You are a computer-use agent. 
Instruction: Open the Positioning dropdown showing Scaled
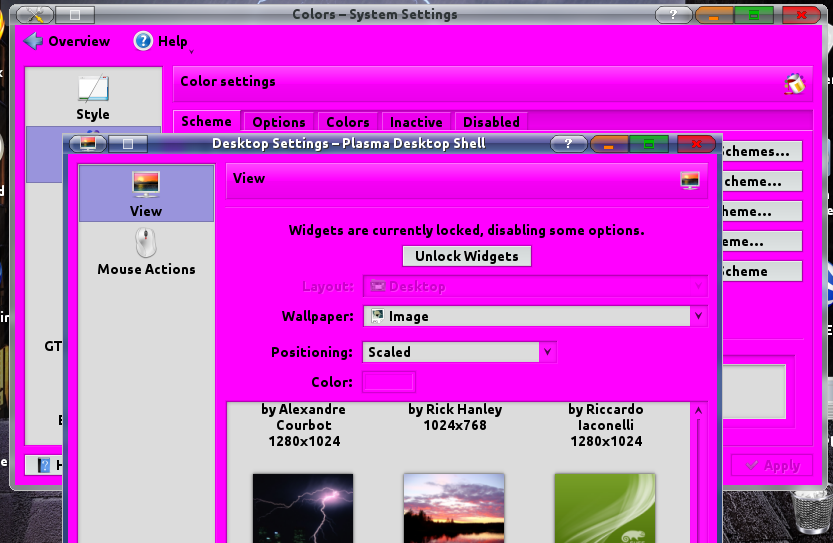pos(459,352)
